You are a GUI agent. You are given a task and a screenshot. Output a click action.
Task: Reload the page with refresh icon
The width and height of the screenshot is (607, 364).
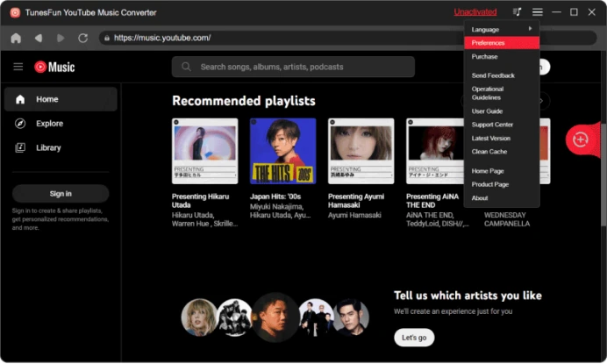[82, 38]
